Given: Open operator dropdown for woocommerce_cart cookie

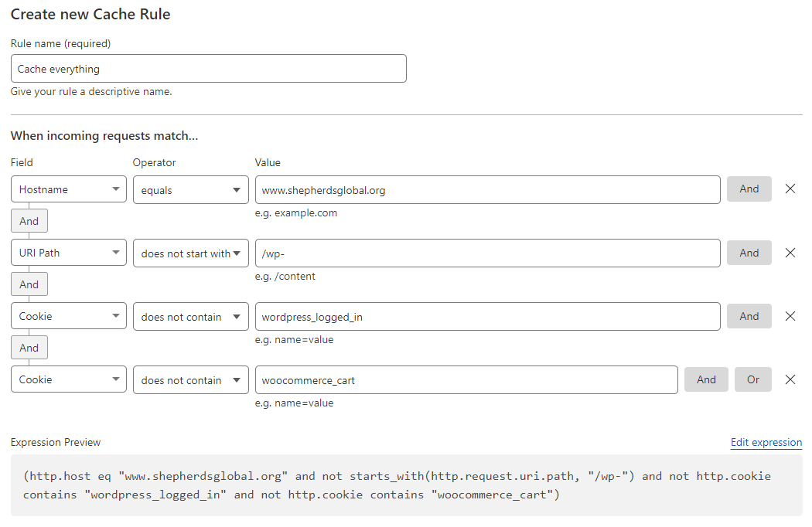Looking at the screenshot, I should coord(190,379).
